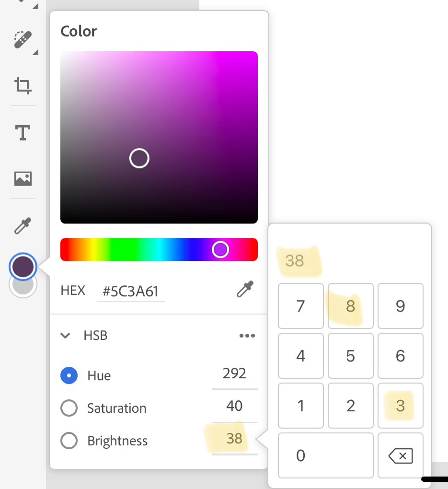Open the HSB more options menu

tap(247, 336)
